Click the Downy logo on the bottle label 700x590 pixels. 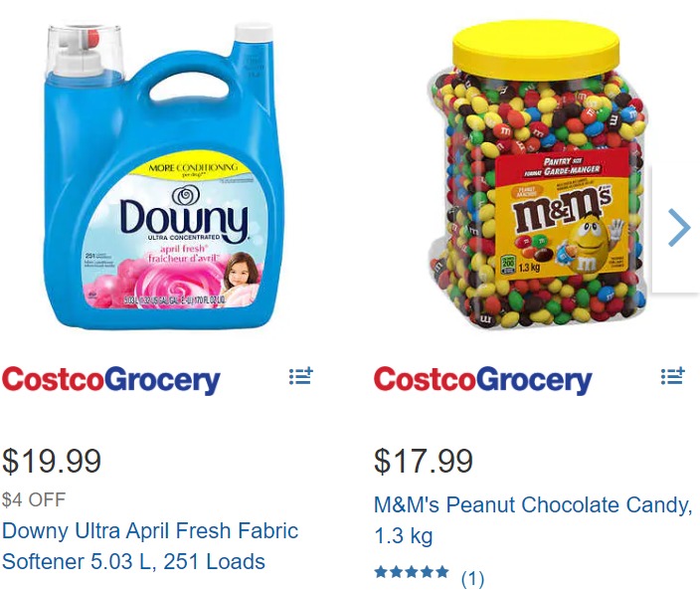(x=184, y=217)
